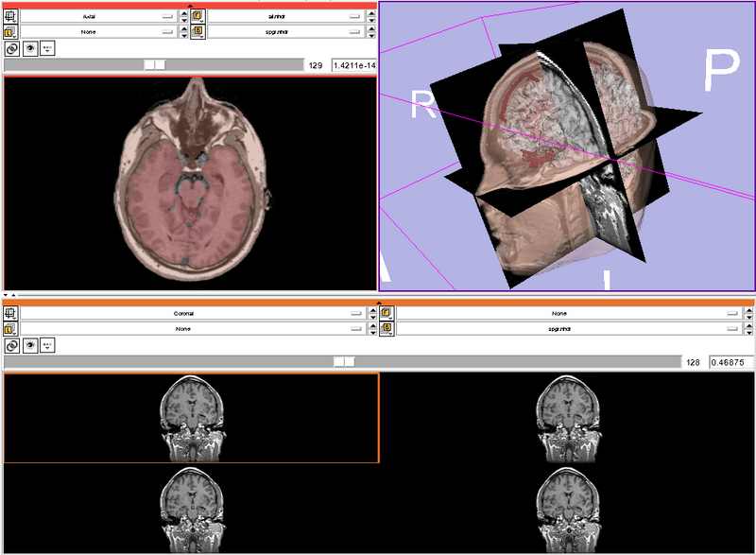This screenshot has height=555, width=756.
Task: Toggle the dotted-marker display icon in the top toolbar
Action: pos(46,47)
